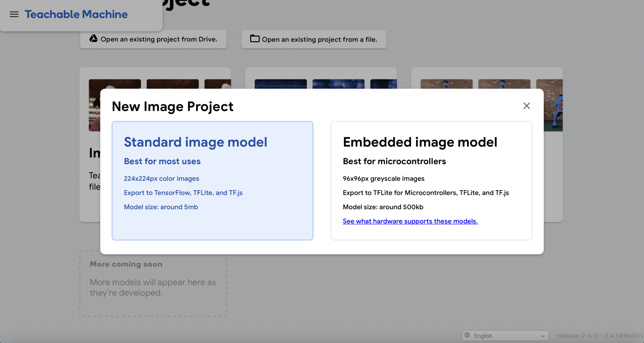The width and height of the screenshot is (644, 343).
Task: Click first Audio Project spectrogram thumbnail
Action: click(x=281, y=84)
